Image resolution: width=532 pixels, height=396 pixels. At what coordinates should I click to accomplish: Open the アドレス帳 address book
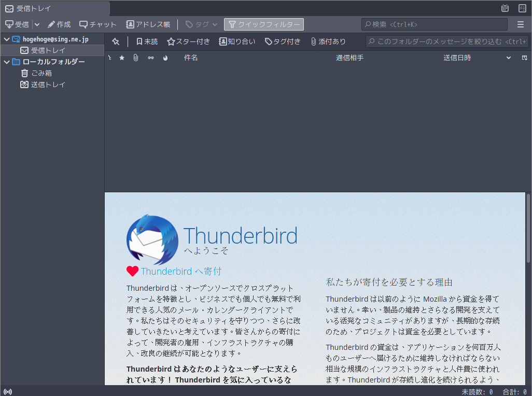(x=148, y=24)
